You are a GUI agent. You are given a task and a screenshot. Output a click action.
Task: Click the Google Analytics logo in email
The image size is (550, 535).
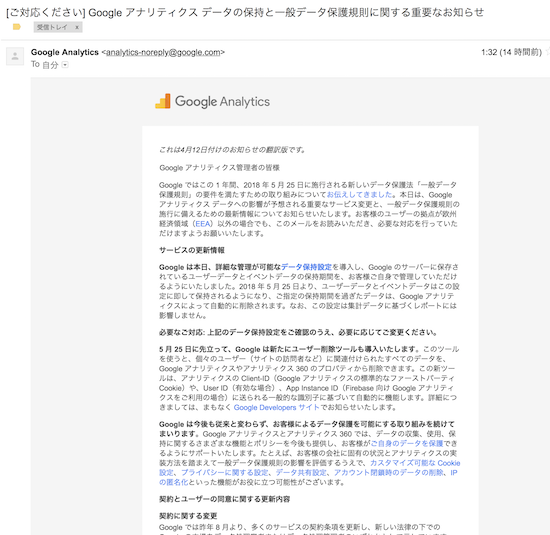(212, 101)
